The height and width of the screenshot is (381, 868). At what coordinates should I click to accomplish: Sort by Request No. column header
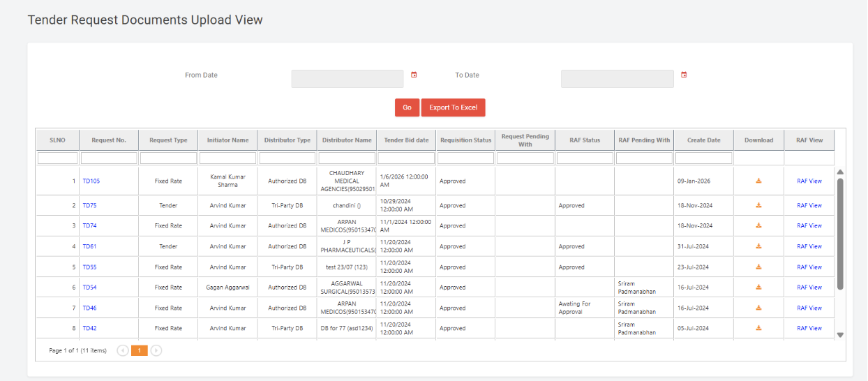pos(109,140)
